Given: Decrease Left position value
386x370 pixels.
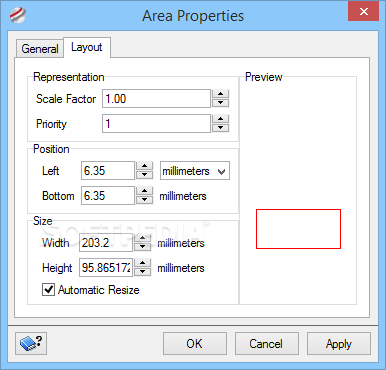Looking at the screenshot, I should click(145, 175).
